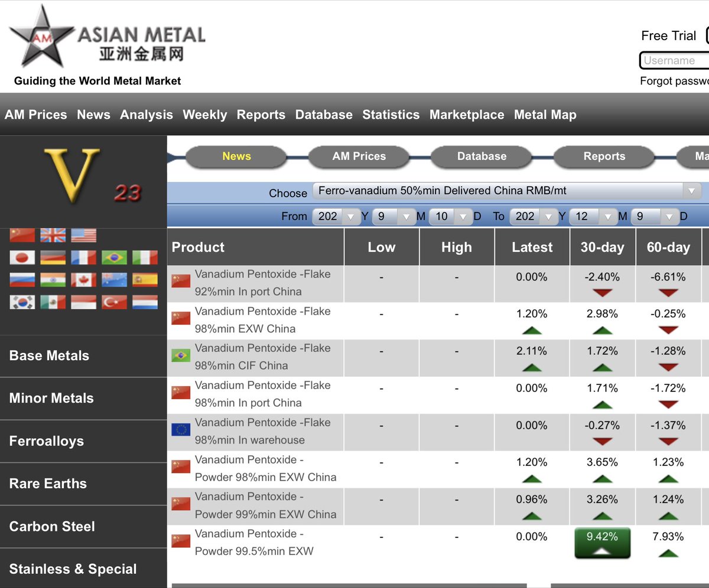Open Weekly in the main navigation bar
The image size is (709, 588).
pos(205,115)
